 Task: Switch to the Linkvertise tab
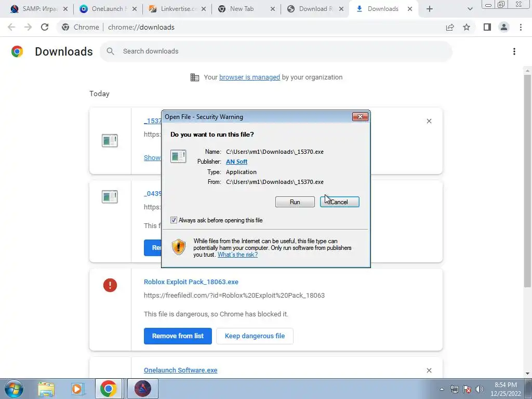(177, 9)
